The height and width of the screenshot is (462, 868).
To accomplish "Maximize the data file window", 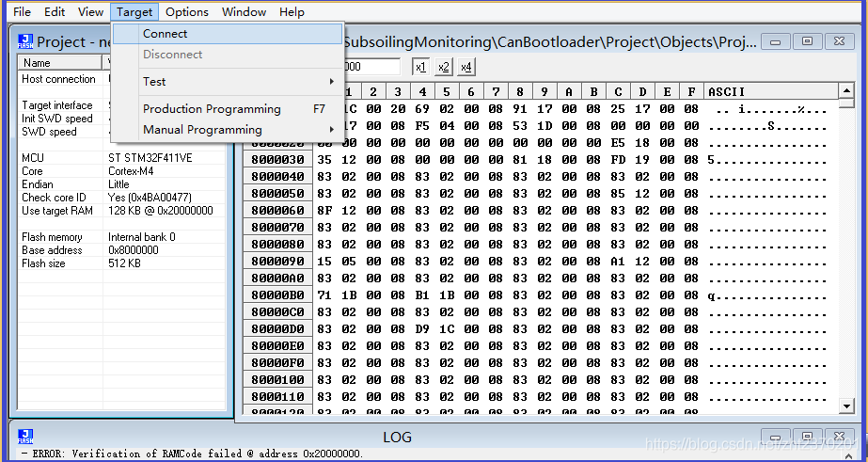I will coord(807,41).
